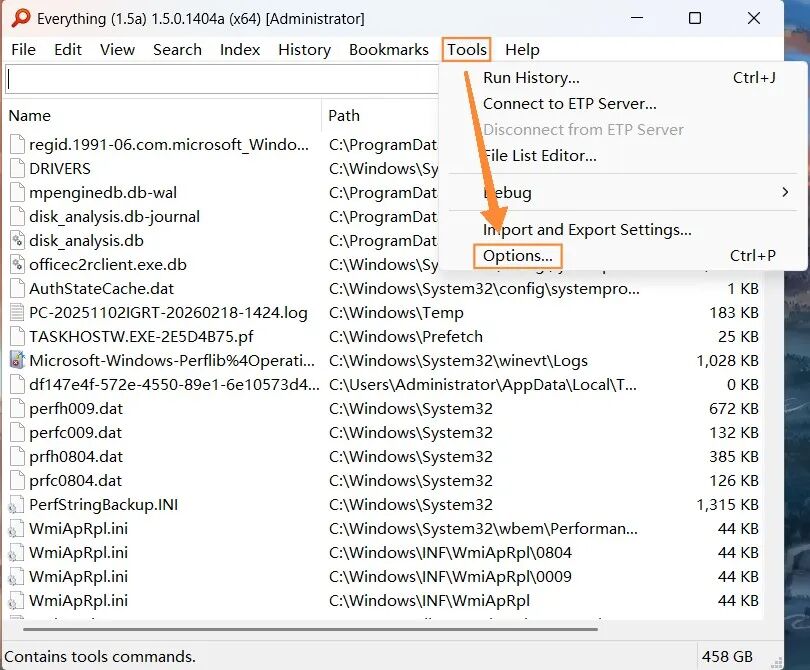Click WmiApRpl.ini icon in WmiApRpl\0009 row

[x=16, y=576]
